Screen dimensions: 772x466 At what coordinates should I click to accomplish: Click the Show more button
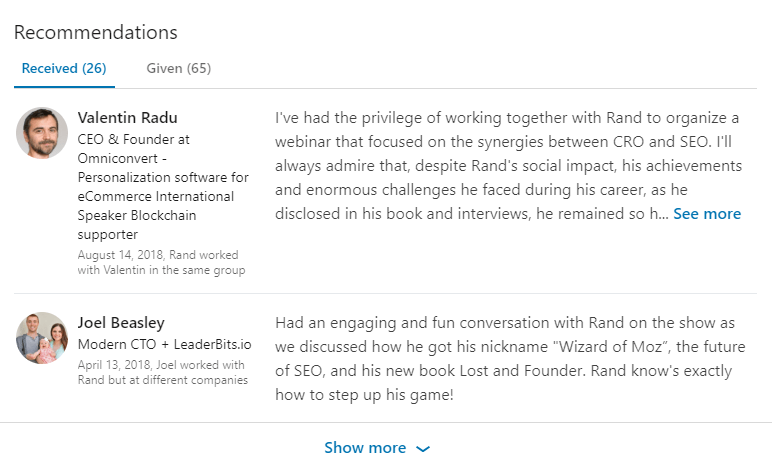[377, 448]
